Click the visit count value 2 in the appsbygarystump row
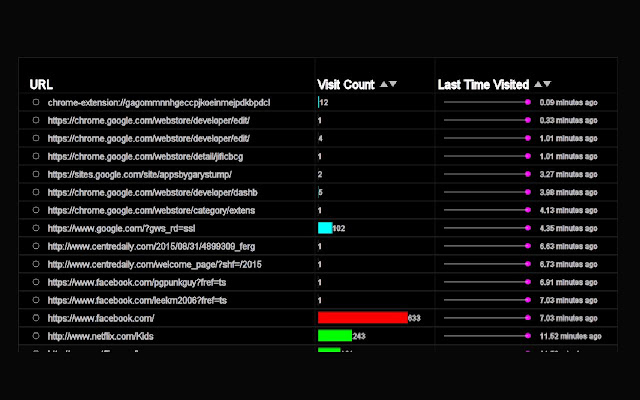Image resolution: width=640 pixels, height=400 pixels. (320, 174)
